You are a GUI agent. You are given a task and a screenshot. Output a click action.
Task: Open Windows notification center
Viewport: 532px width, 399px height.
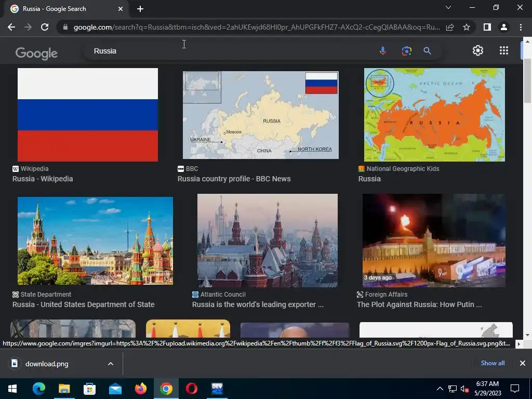(515, 389)
